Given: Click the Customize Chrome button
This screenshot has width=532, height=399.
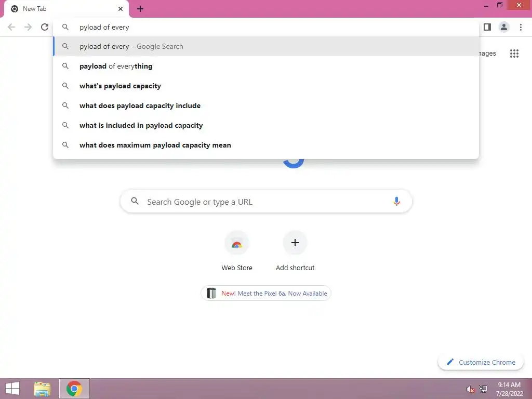Looking at the screenshot, I should [481, 362].
